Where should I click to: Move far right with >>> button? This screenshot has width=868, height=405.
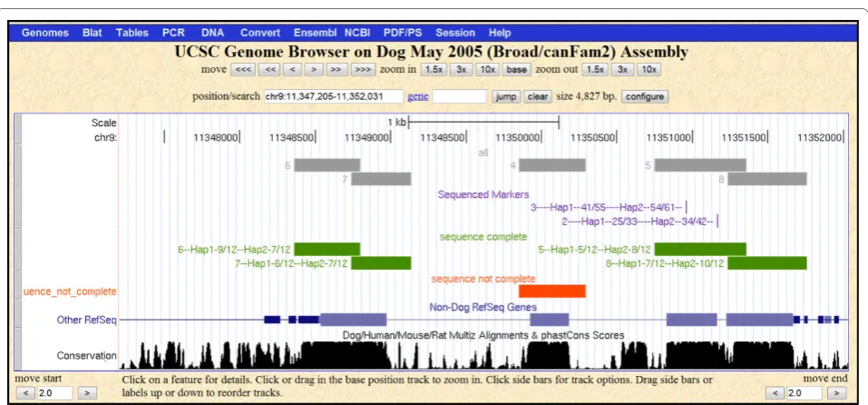363,70
